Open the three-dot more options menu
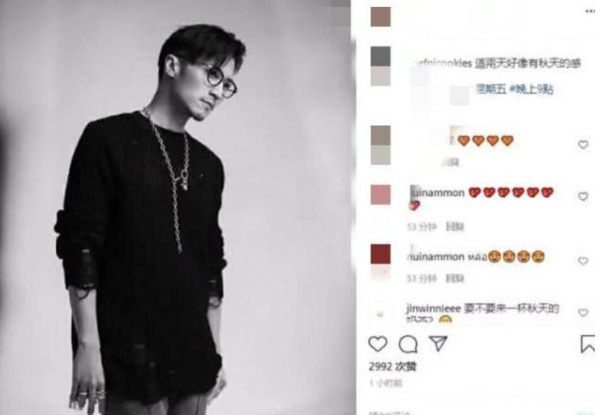 590,12
